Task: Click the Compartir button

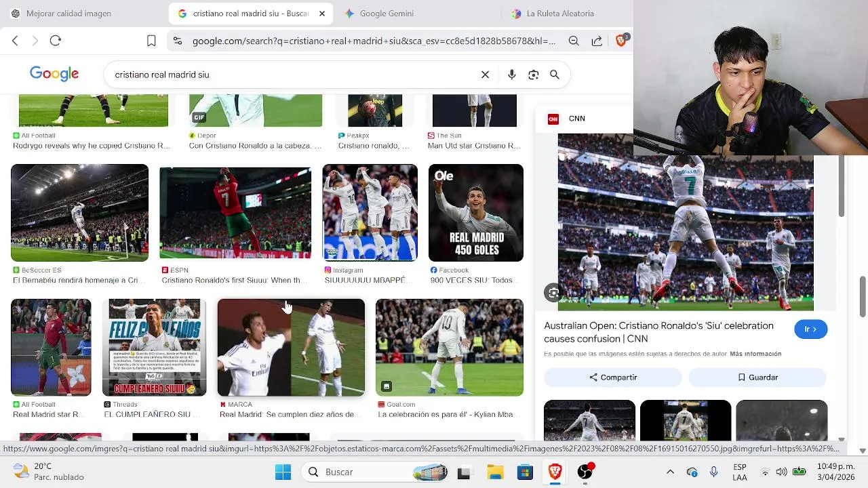Action: (613, 378)
